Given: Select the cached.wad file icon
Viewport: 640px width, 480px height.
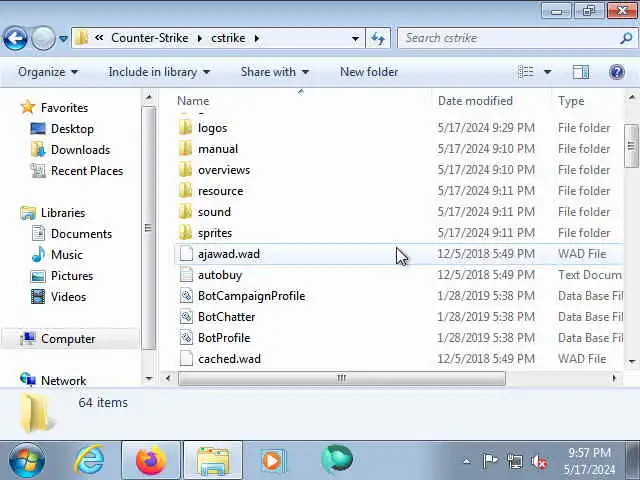Looking at the screenshot, I should tap(186, 359).
